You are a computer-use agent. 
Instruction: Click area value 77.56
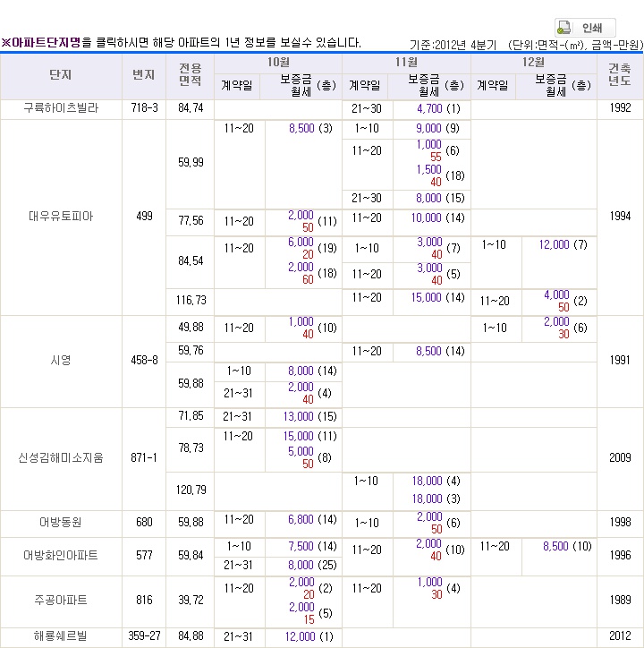[x=191, y=221]
